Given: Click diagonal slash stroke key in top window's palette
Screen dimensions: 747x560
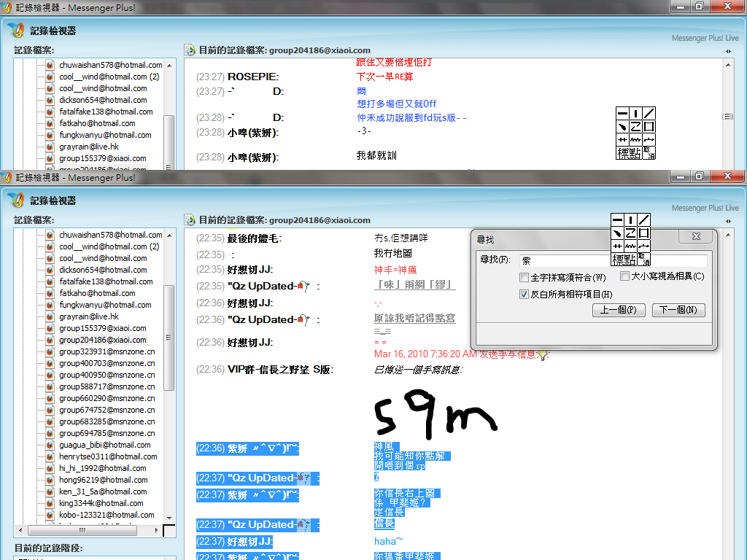Looking at the screenshot, I should [649, 113].
